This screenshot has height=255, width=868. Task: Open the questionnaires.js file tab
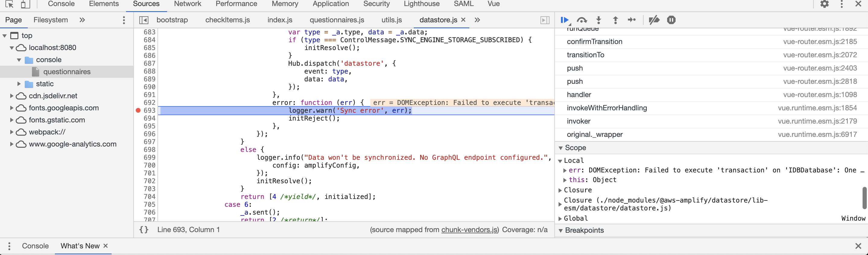tap(337, 20)
